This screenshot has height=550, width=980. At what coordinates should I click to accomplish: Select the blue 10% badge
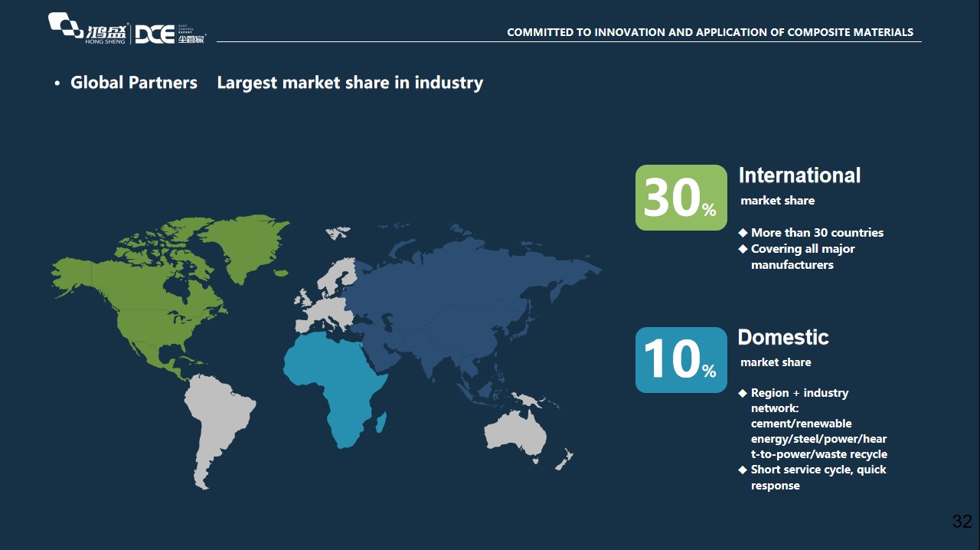(x=681, y=360)
